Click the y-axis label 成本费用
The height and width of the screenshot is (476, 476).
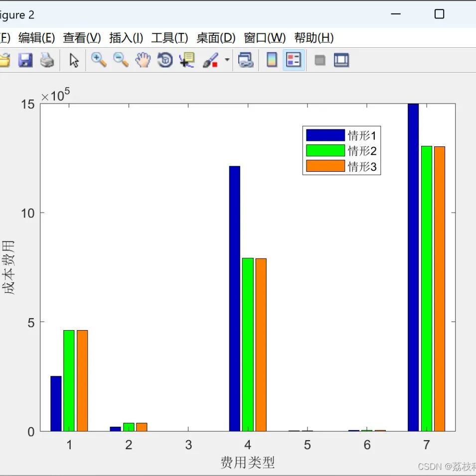(8, 267)
